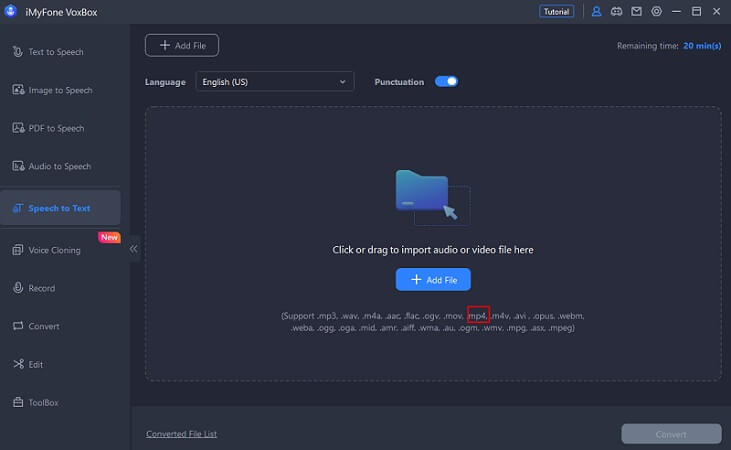Click the Image to Speech sidebar icon
The height and width of the screenshot is (450, 731).
click(x=18, y=90)
